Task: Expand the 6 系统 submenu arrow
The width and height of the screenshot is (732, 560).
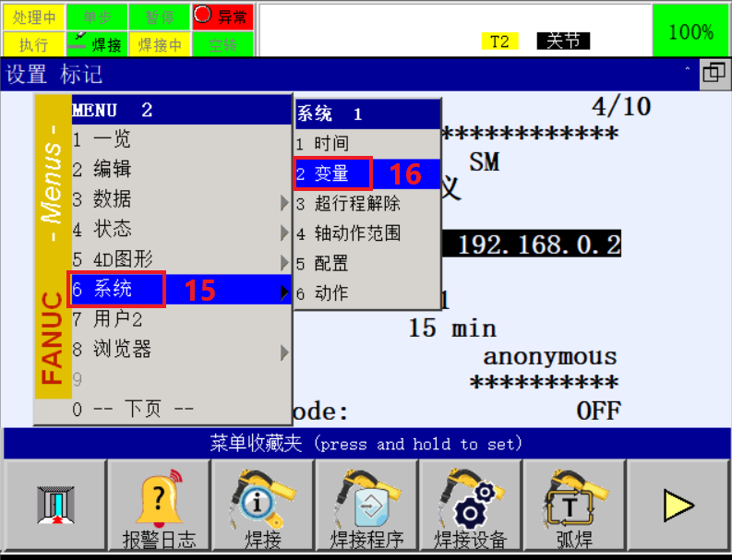Action: click(284, 292)
